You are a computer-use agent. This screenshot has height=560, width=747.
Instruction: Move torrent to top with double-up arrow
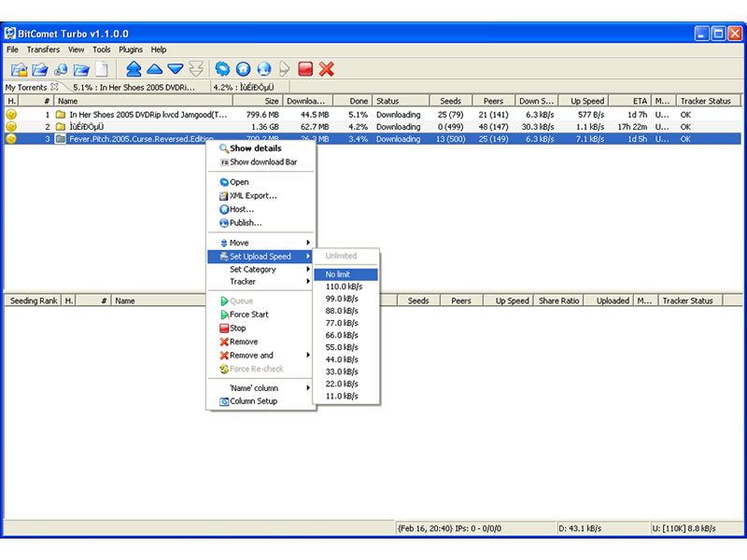tap(134, 69)
